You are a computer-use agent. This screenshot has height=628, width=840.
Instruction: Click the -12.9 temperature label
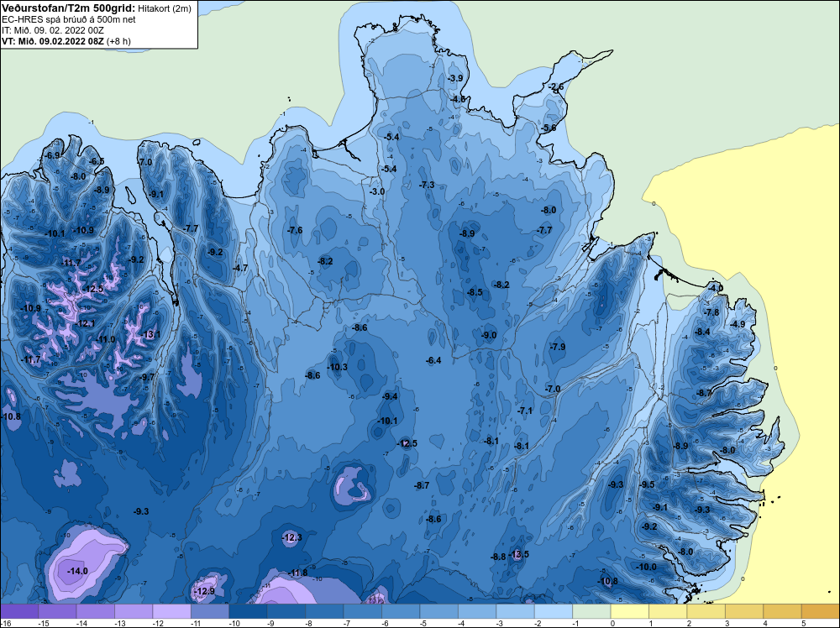tap(204, 592)
